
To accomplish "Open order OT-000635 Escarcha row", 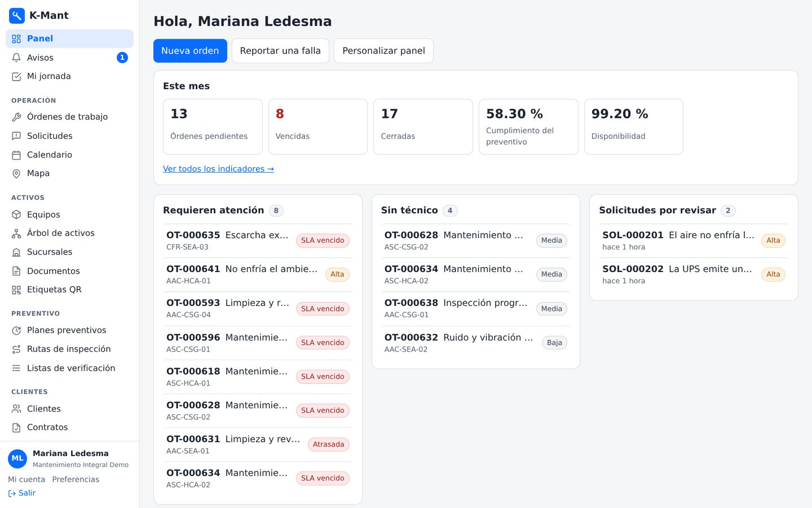I will pos(258,240).
